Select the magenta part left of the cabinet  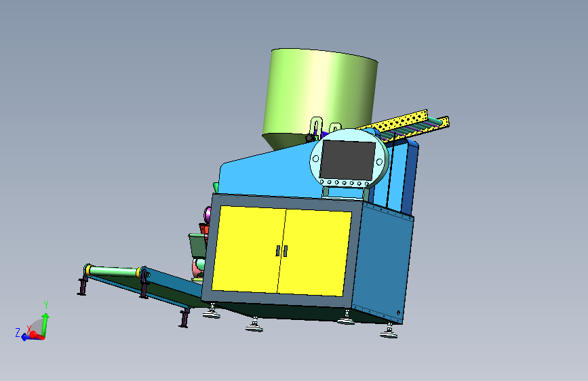207,215
